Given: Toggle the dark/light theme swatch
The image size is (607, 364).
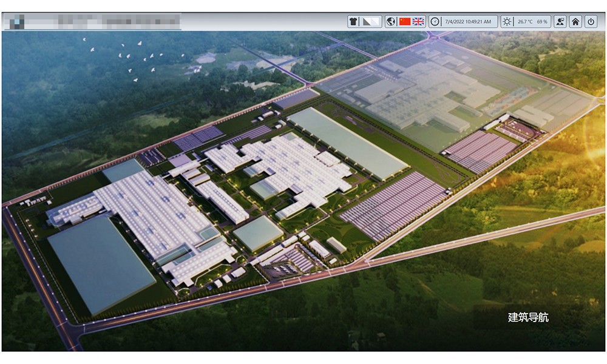Looking at the screenshot, I should point(371,22).
